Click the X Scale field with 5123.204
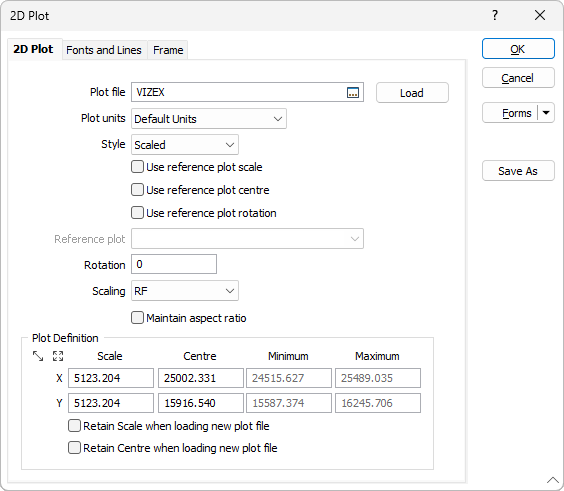Viewport: 564px width, 491px height. point(111,378)
